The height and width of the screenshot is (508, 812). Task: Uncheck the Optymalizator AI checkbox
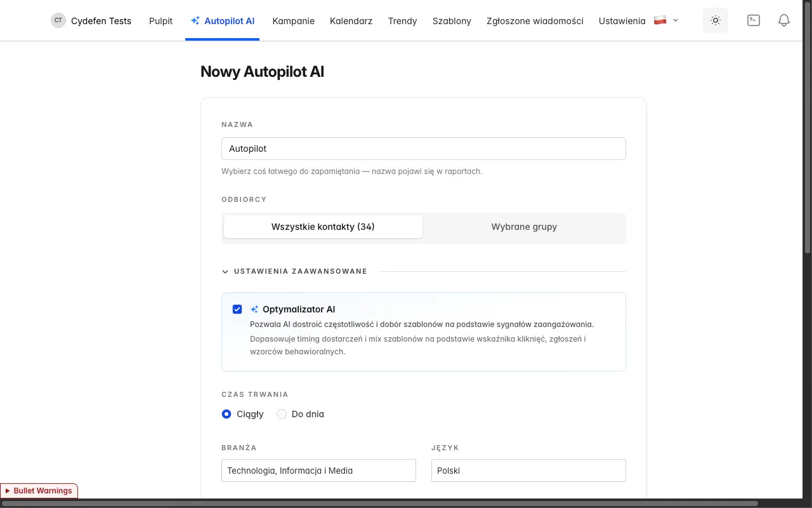(237, 309)
